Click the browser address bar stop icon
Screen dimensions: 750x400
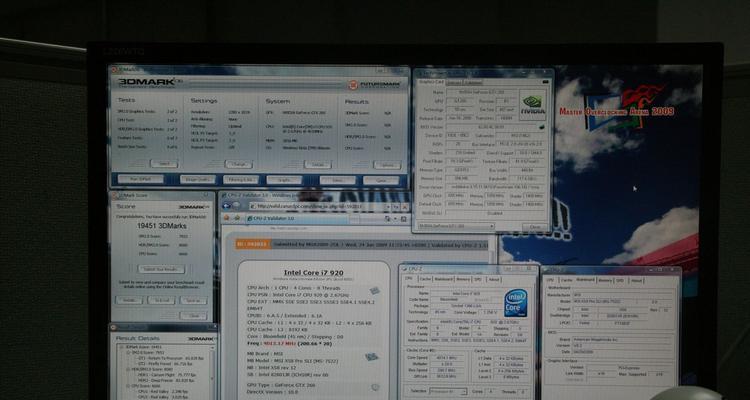[x=405, y=207]
